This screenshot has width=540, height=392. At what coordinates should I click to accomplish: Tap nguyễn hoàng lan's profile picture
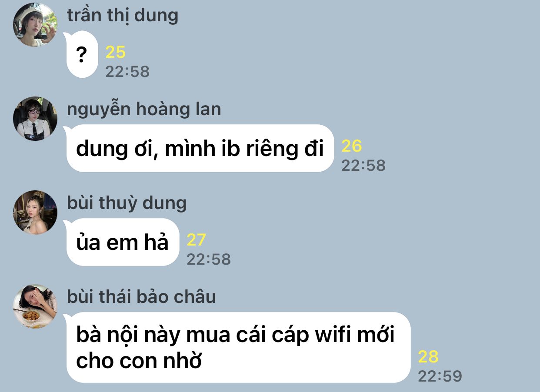[35, 119]
